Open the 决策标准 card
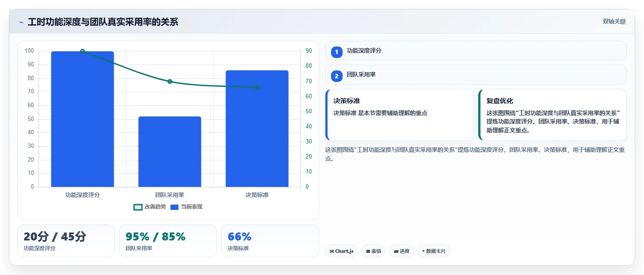The image size is (644, 275). (399, 115)
